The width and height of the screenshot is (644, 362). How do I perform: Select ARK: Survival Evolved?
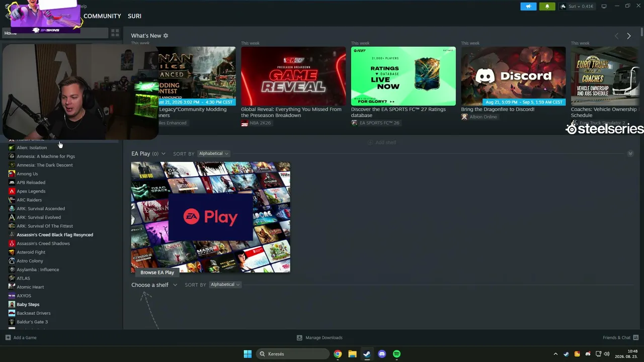click(39, 217)
